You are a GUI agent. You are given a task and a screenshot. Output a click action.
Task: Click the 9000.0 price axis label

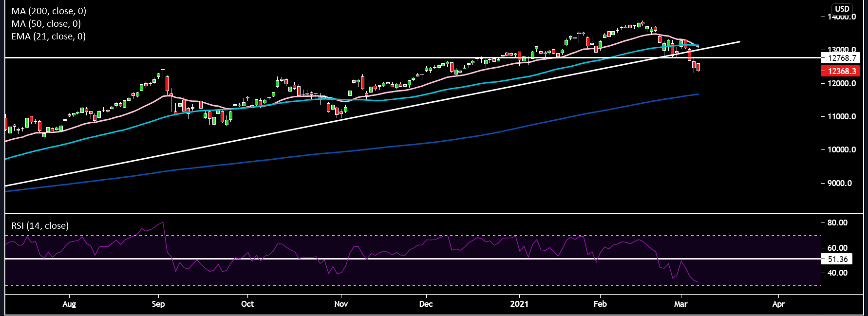840,183
